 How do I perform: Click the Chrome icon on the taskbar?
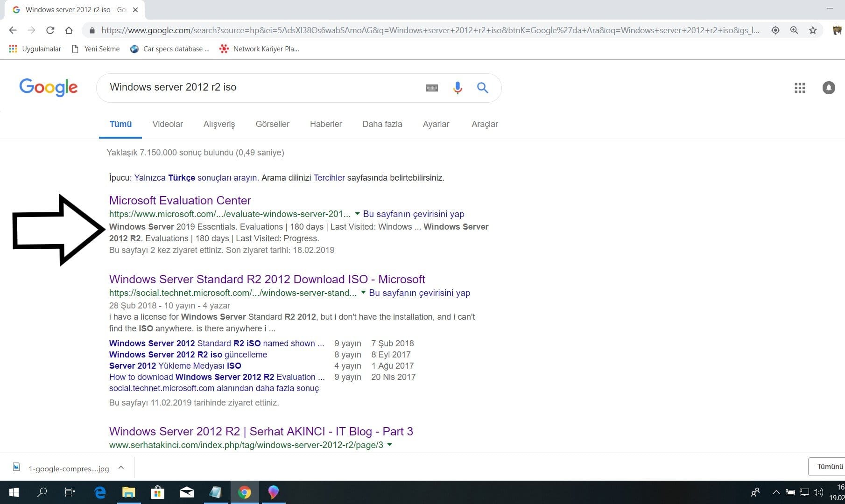245,492
